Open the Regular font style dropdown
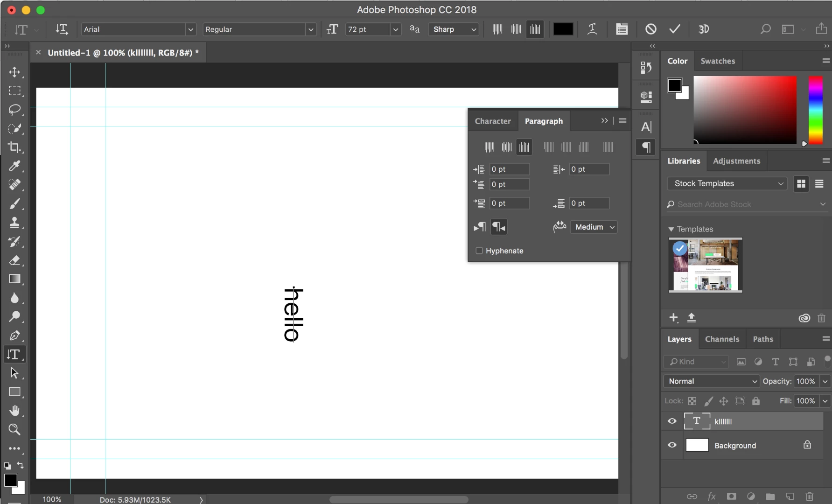The width and height of the screenshot is (832, 504). 311,29
